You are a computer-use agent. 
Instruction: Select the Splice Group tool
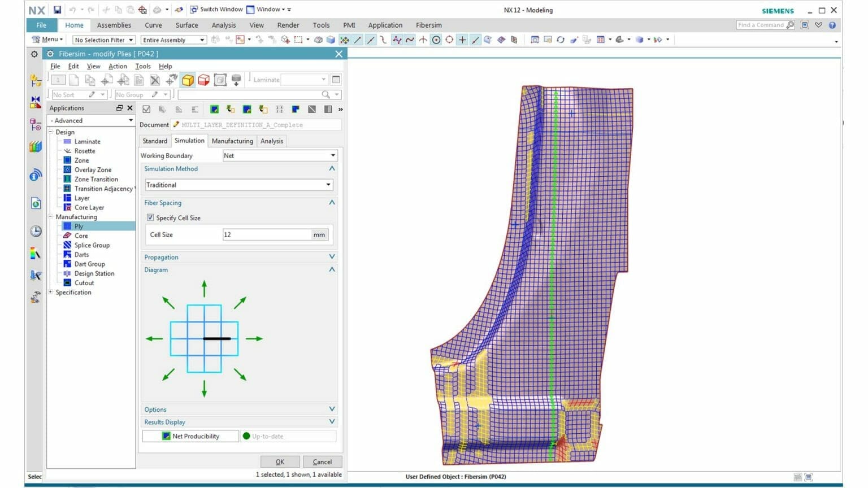(92, 245)
